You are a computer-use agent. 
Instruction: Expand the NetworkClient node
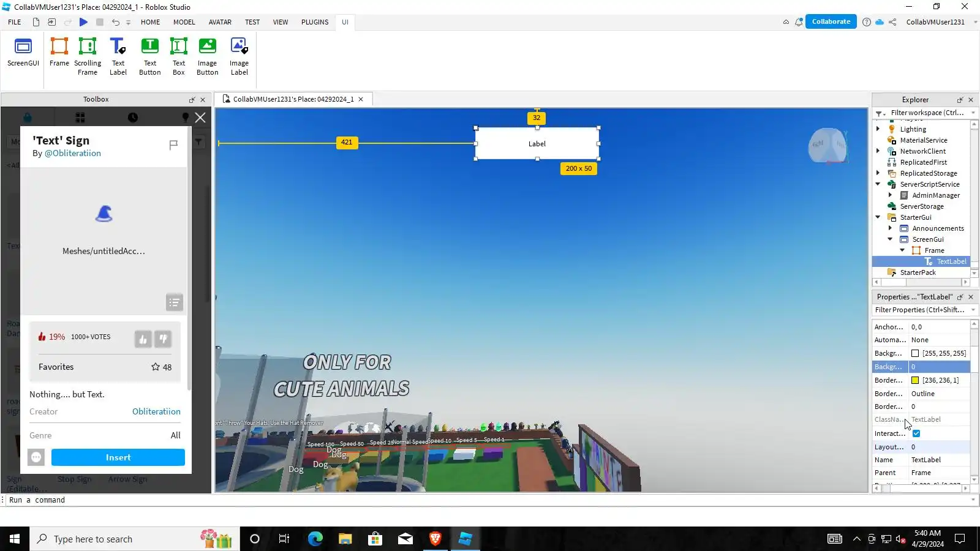click(x=878, y=151)
